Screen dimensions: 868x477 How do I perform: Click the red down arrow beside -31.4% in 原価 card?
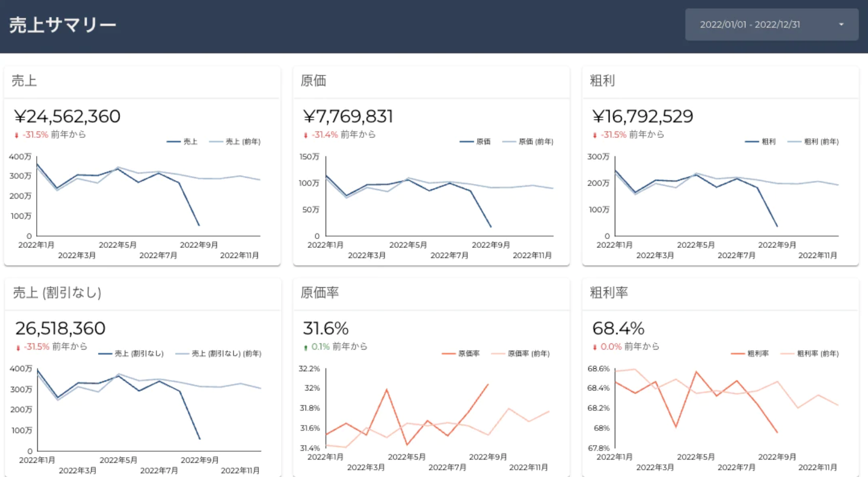click(306, 135)
